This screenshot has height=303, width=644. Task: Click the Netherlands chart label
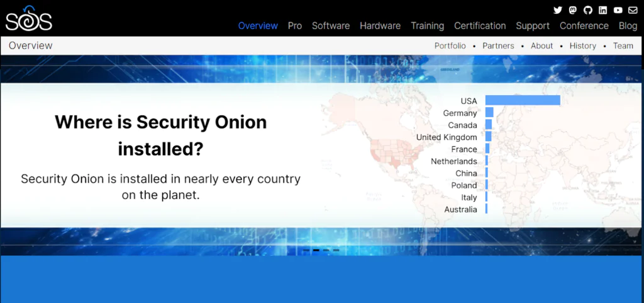point(454,161)
